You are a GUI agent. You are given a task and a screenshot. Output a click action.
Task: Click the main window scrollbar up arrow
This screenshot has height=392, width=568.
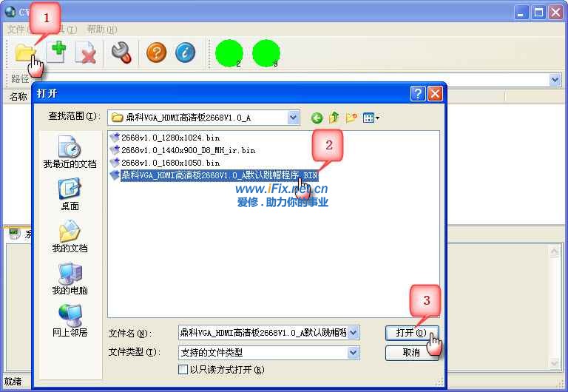point(555,251)
